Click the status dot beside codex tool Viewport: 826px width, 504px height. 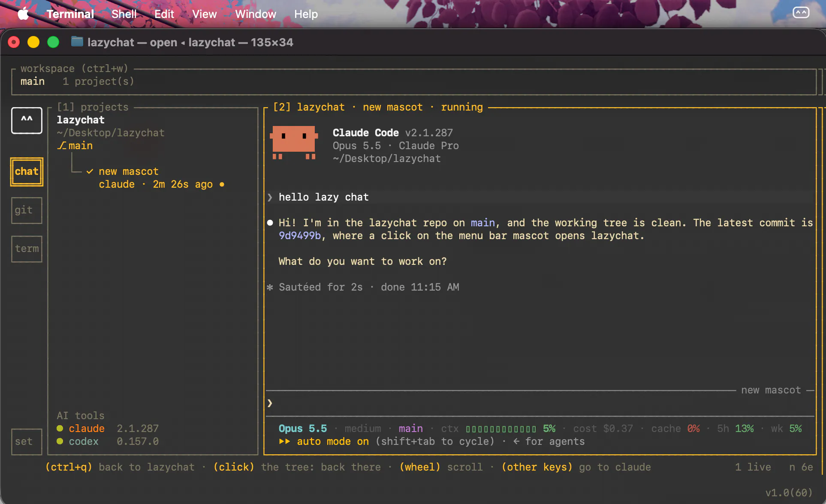pos(60,441)
